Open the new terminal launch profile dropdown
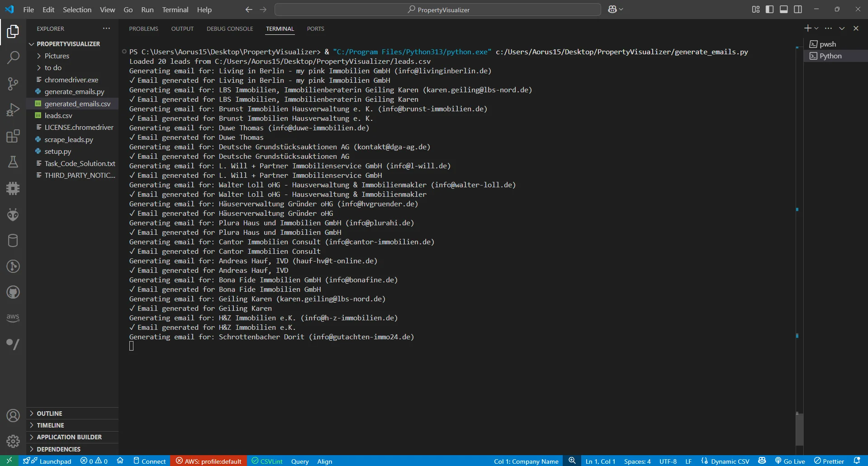The height and width of the screenshot is (466, 868). pyautogui.click(x=816, y=29)
